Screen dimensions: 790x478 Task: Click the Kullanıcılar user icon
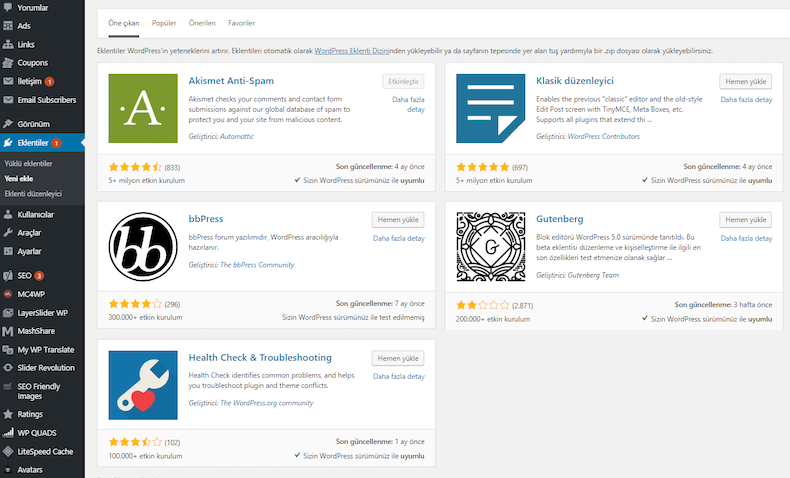coord(8,215)
